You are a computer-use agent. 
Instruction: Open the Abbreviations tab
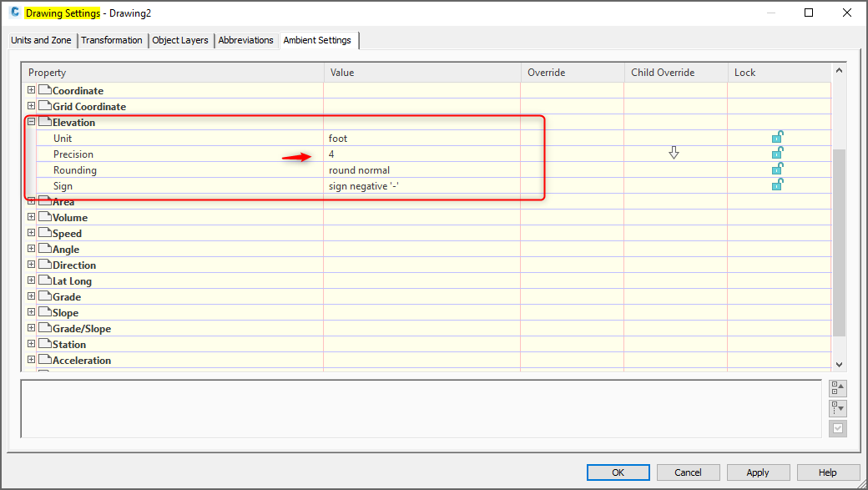[245, 40]
